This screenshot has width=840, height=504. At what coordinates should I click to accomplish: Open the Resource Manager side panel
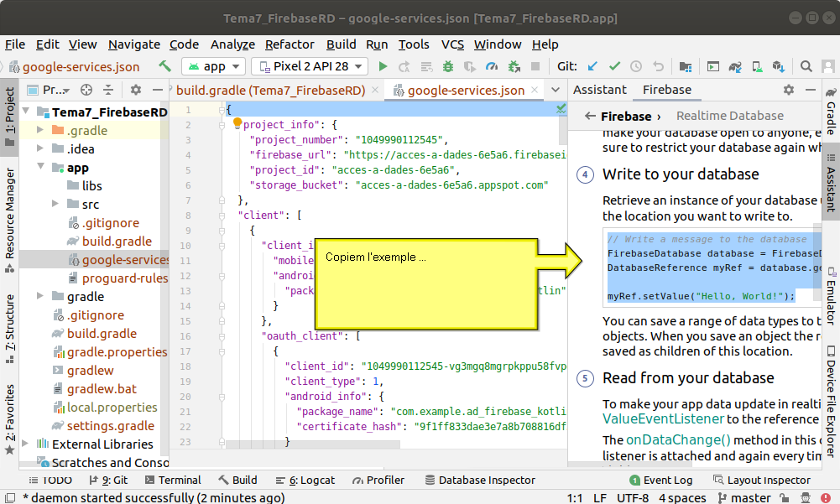point(9,221)
